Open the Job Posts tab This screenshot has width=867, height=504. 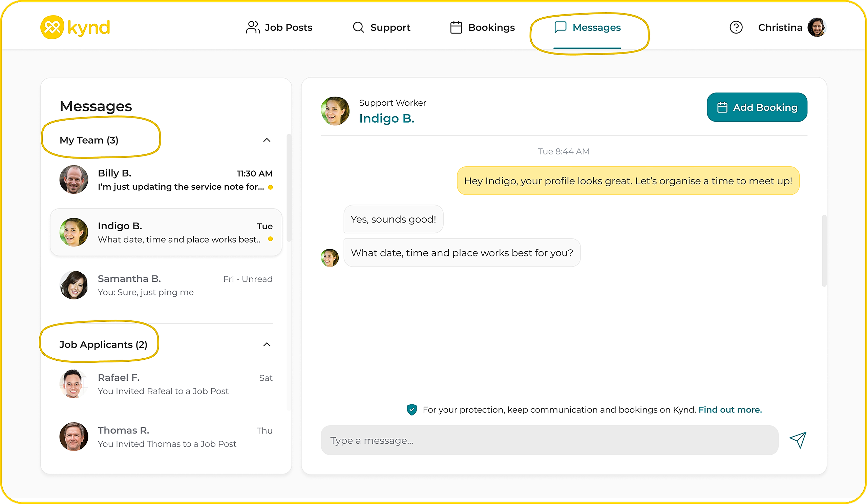[279, 27]
